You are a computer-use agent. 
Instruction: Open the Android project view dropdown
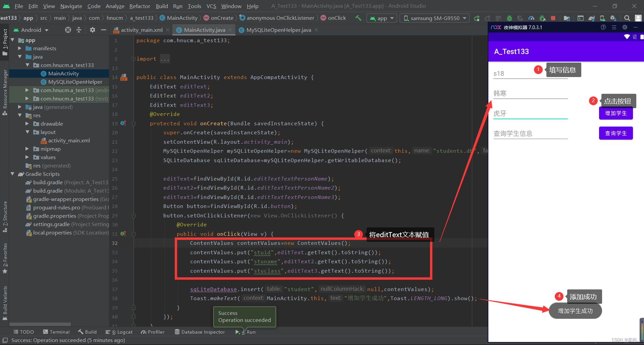[31, 30]
